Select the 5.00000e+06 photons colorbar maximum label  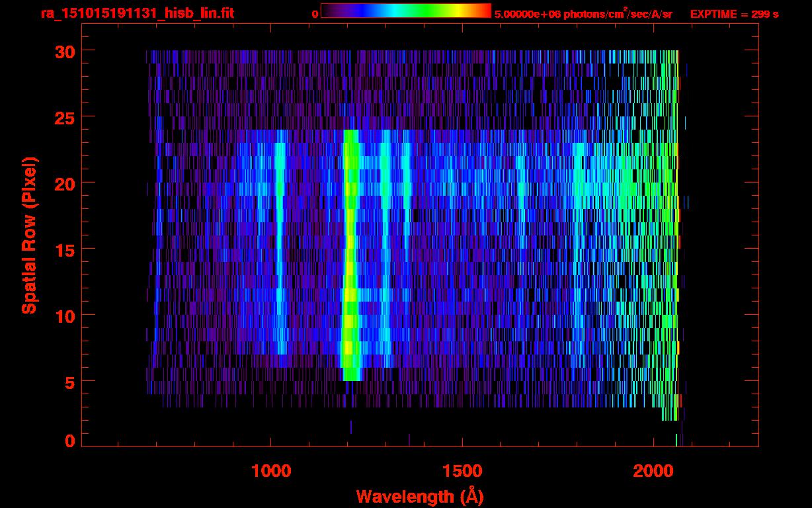(x=583, y=14)
